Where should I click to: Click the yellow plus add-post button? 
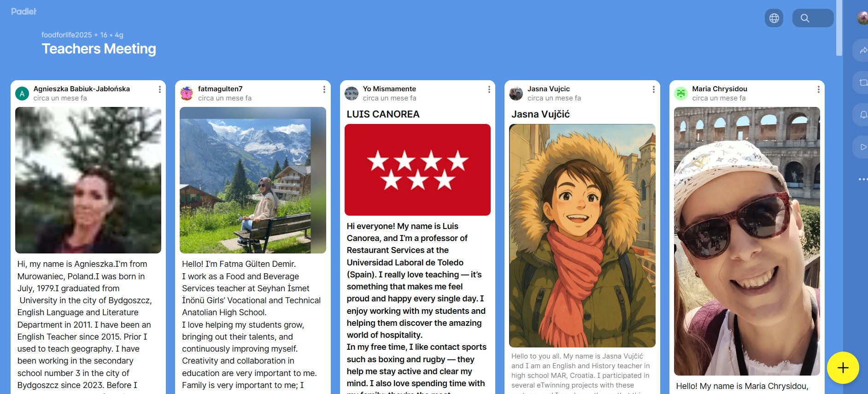[x=843, y=368]
